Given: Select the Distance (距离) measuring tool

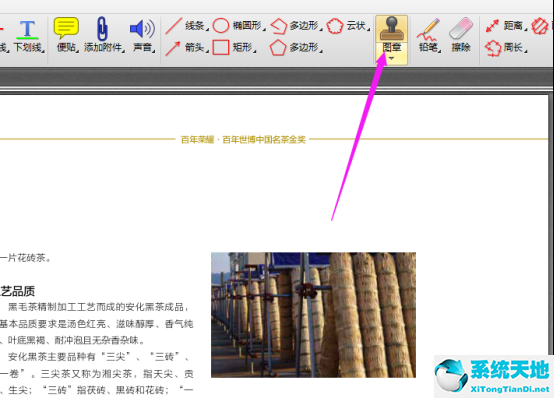Looking at the screenshot, I should pyautogui.click(x=506, y=26).
